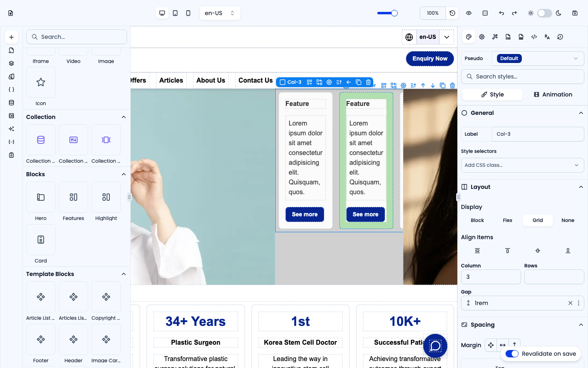The height and width of the screenshot is (368, 588).
Task: Click About Us in canvas navigation
Action: click(x=211, y=81)
